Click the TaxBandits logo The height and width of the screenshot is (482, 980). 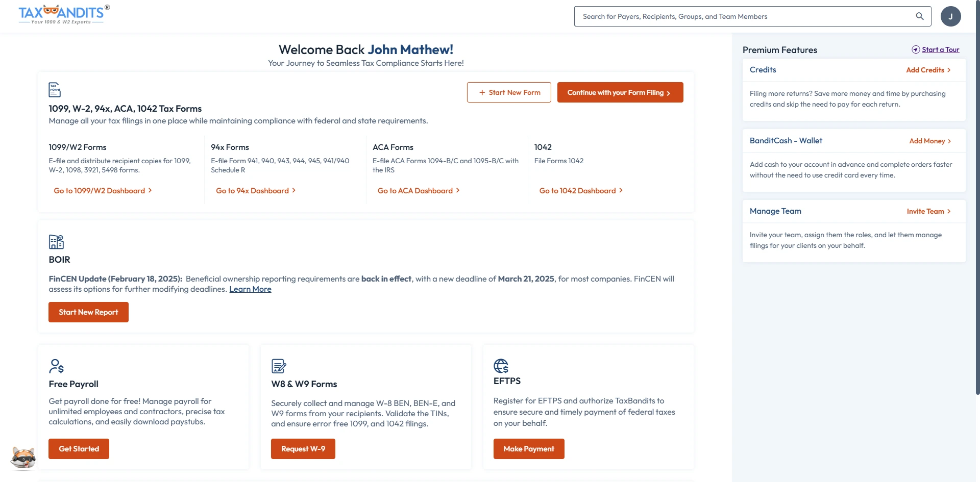[x=64, y=14]
